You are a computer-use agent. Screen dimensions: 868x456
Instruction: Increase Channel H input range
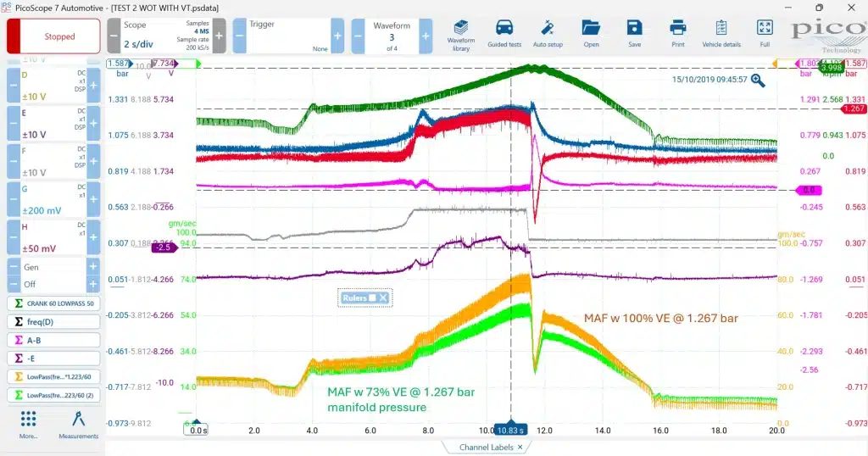[x=93, y=237]
